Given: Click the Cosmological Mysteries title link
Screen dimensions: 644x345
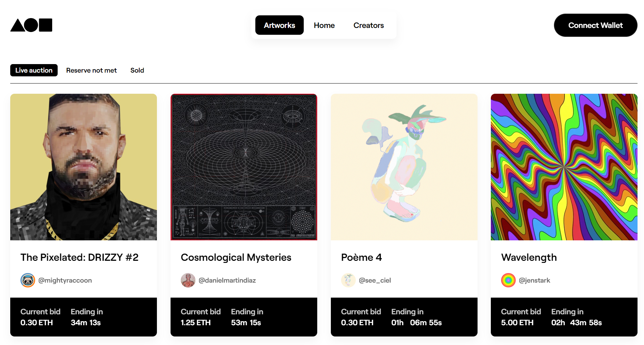Looking at the screenshot, I should point(236,257).
